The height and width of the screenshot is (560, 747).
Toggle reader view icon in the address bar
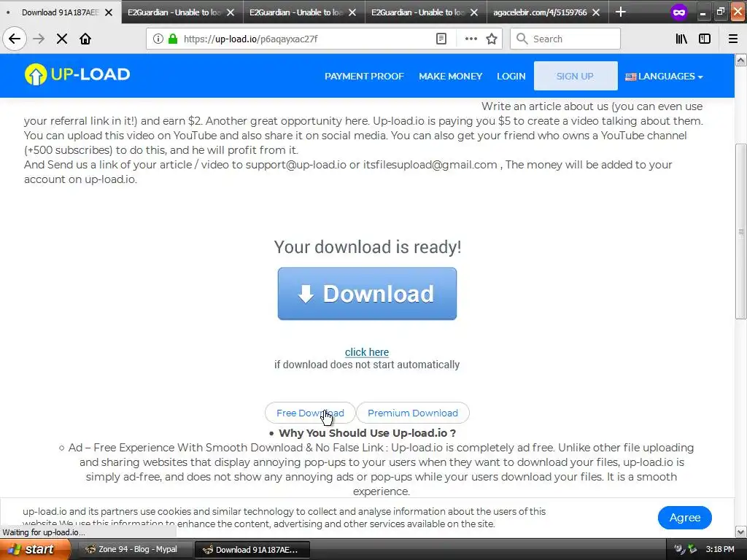point(441,39)
